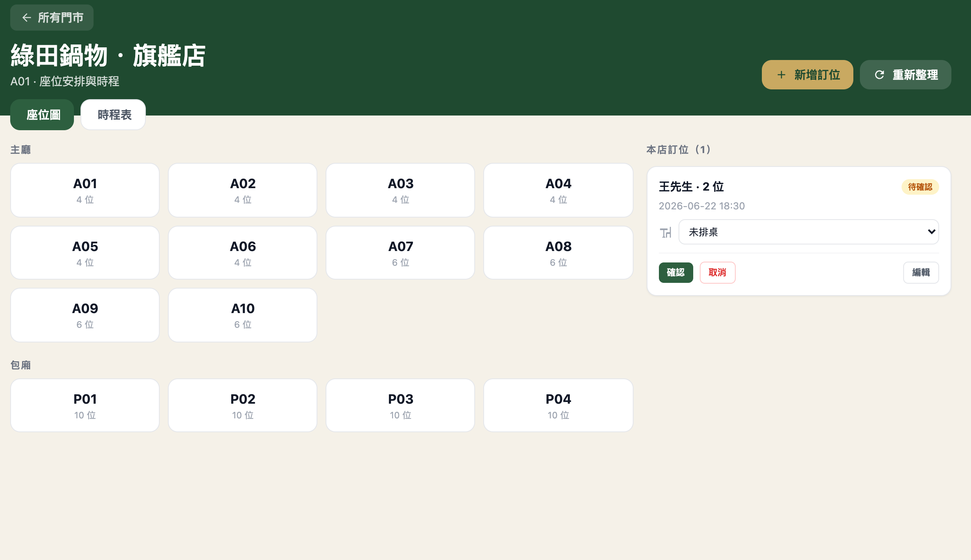Click the 重新整理 refresh button
Screen dimensions: 971x560
(x=905, y=75)
